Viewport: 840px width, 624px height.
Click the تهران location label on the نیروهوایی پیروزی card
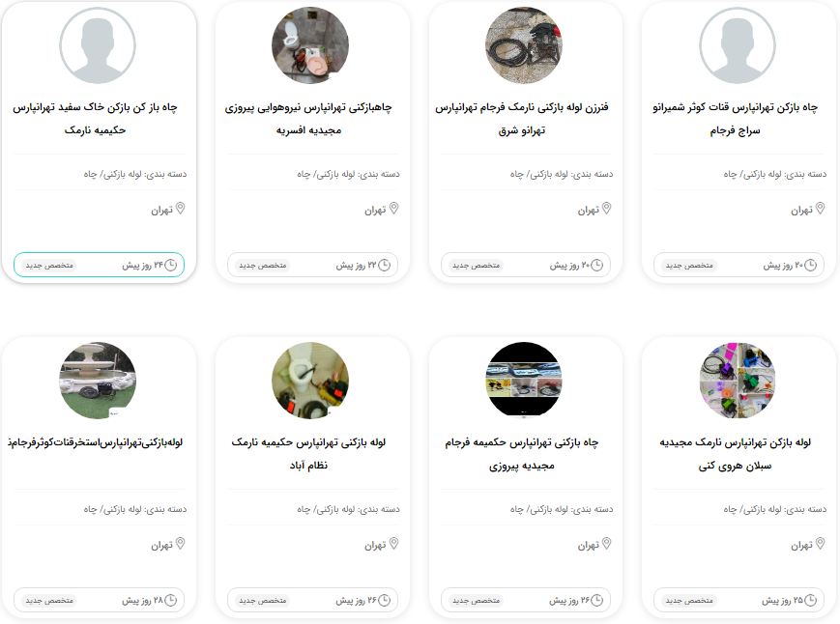pos(375,211)
